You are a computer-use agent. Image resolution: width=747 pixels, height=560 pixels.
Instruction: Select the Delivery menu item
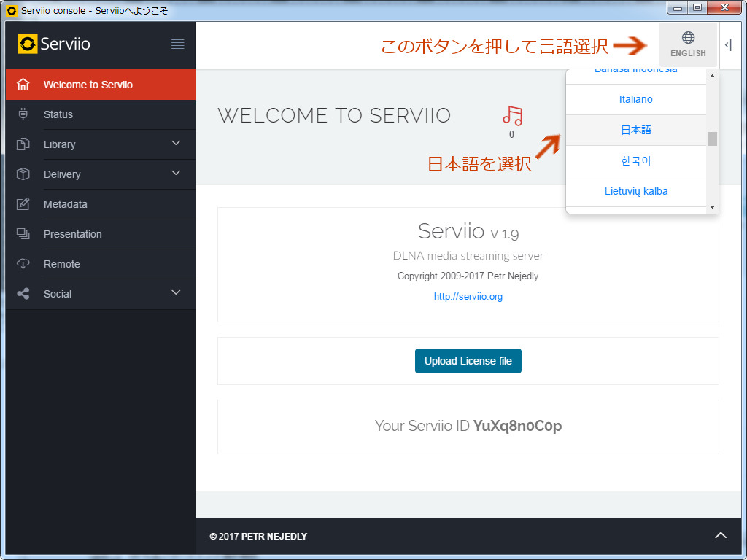click(101, 174)
